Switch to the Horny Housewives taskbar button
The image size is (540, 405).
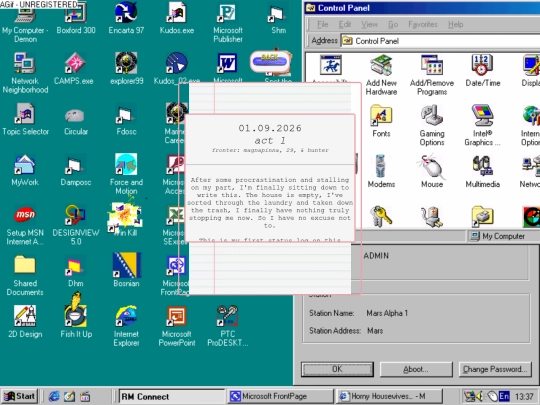[388, 396]
